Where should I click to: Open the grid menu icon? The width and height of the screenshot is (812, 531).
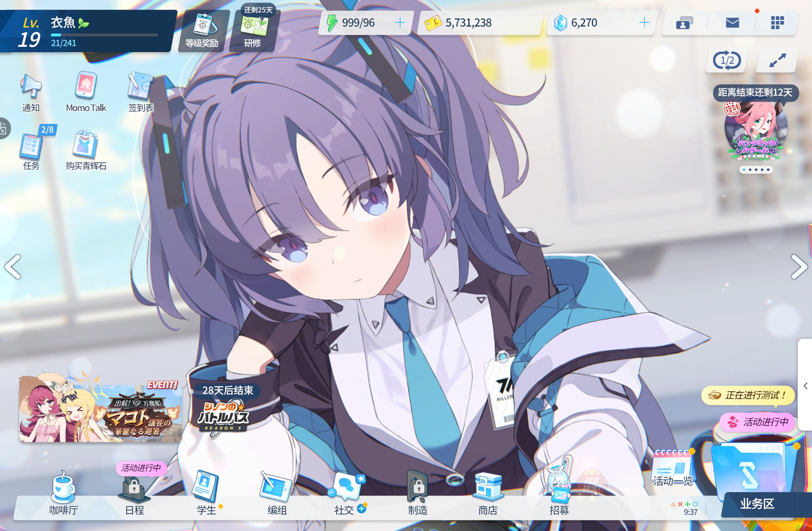(x=777, y=23)
